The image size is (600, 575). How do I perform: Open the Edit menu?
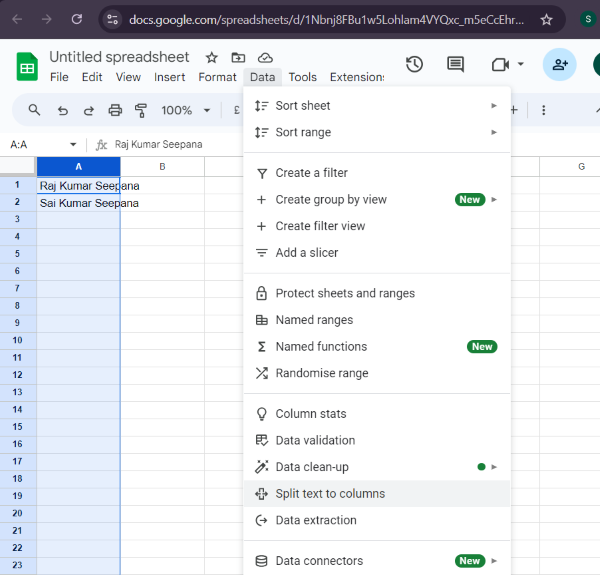click(x=92, y=77)
